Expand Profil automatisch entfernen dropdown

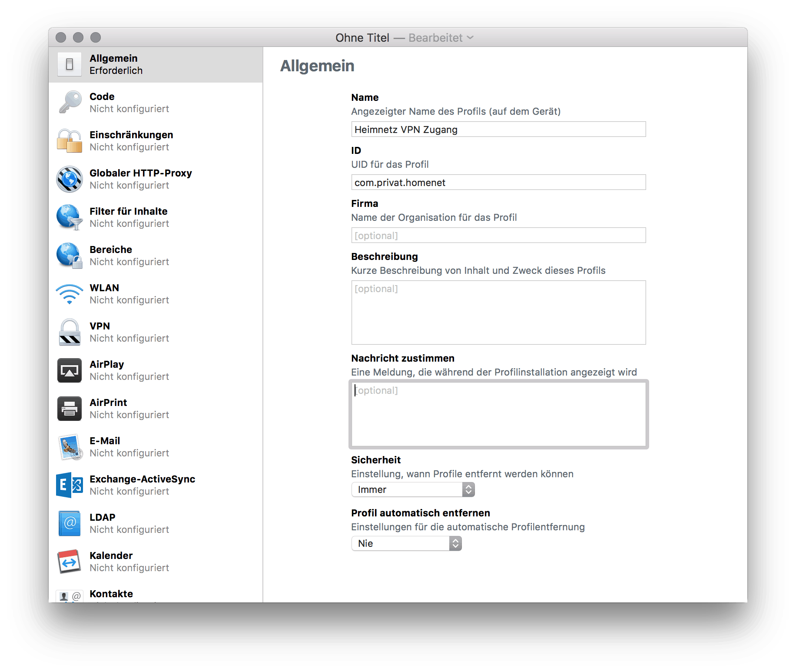point(406,543)
